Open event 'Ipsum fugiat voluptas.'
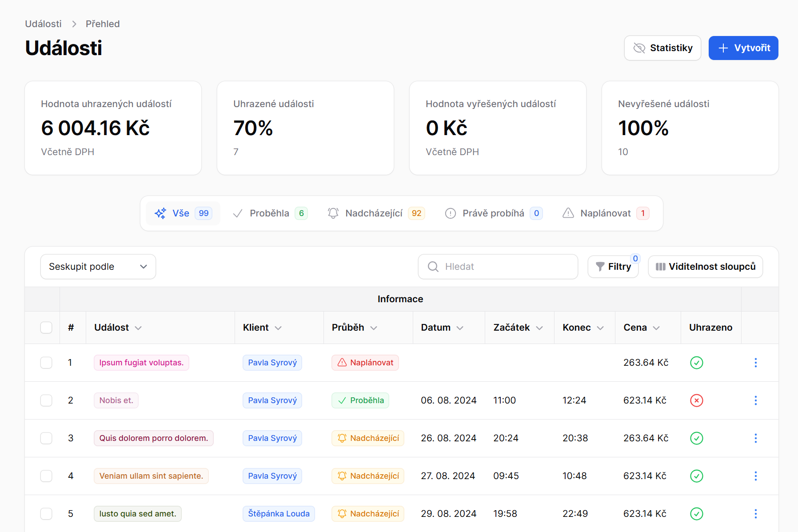Image resolution: width=798 pixels, height=532 pixels. point(141,363)
